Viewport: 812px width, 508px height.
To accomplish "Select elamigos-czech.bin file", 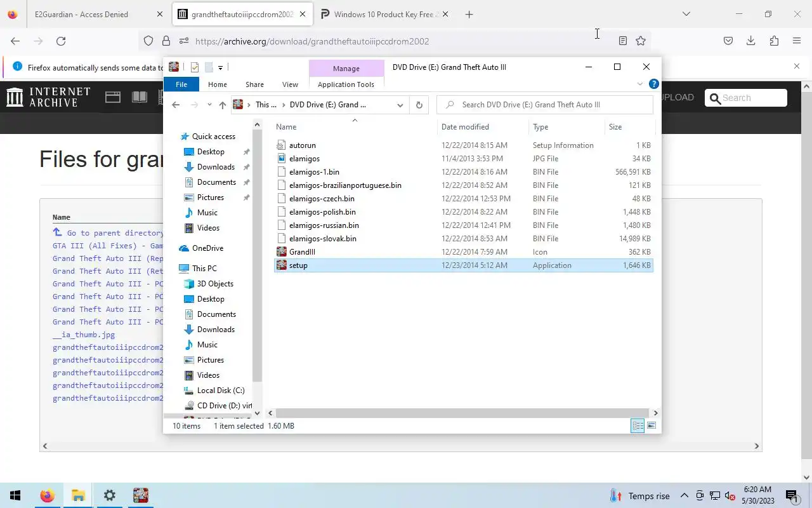I will (x=322, y=199).
